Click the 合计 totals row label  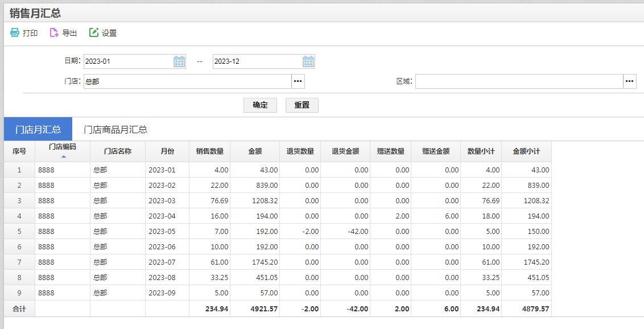point(19,309)
